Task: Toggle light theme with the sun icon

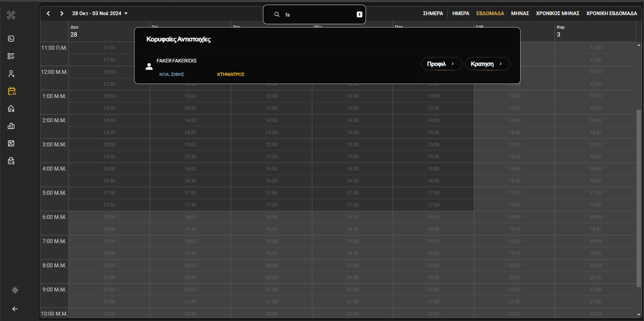Action: coord(15,290)
